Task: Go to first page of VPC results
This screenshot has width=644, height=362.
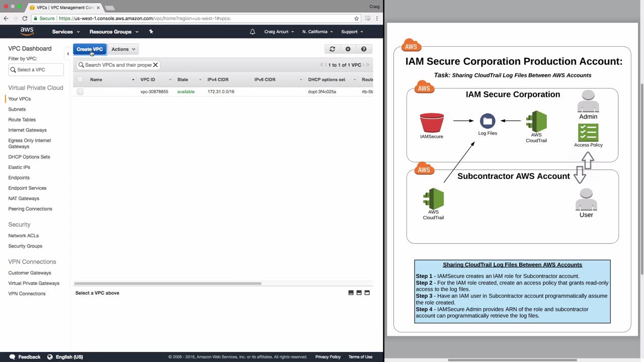Action: pyautogui.click(x=322, y=65)
